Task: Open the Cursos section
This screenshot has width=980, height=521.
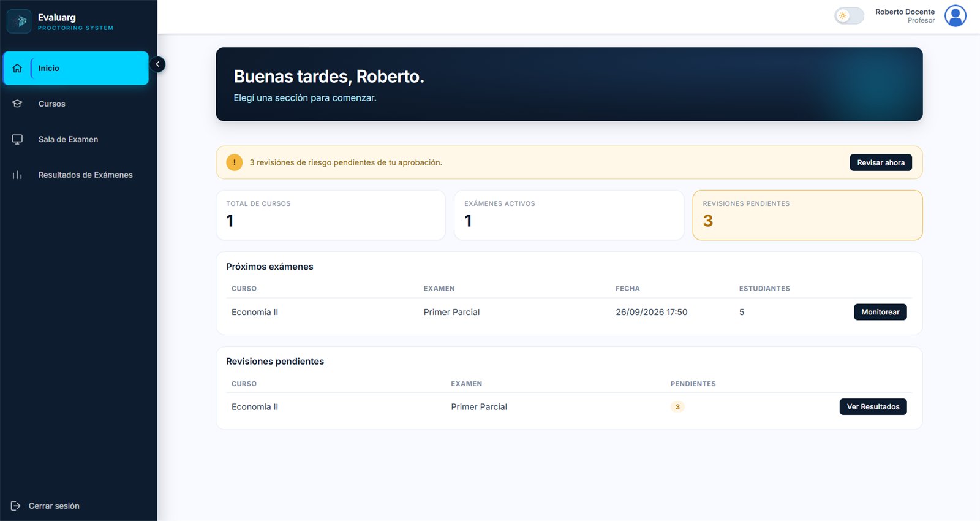Action: pyautogui.click(x=76, y=104)
